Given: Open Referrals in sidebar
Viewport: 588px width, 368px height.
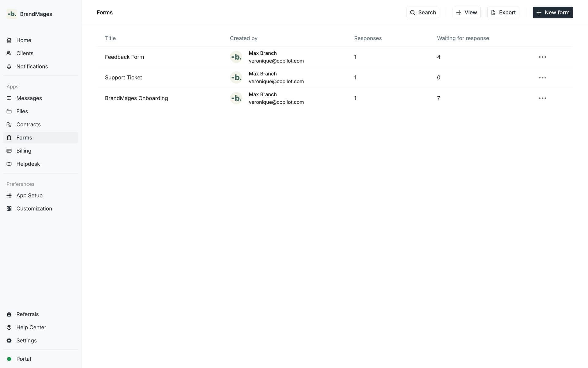Looking at the screenshot, I should [41, 314].
